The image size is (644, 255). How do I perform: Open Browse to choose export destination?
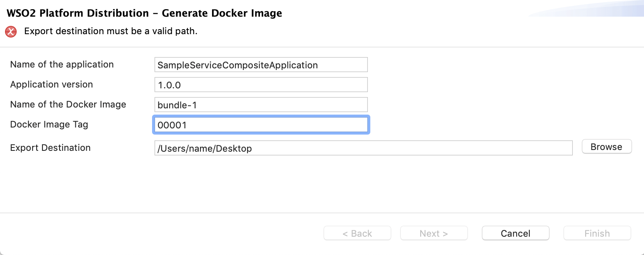607,147
